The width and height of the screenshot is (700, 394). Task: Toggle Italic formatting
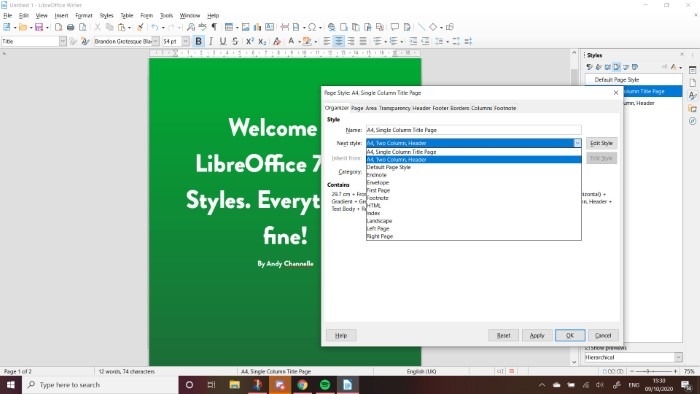point(211,41)
